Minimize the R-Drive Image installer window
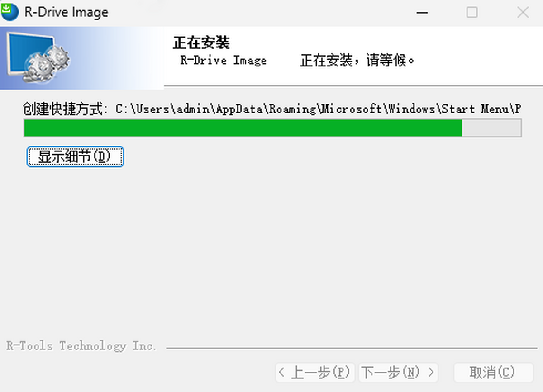543x392 pixels. [422, 12]
